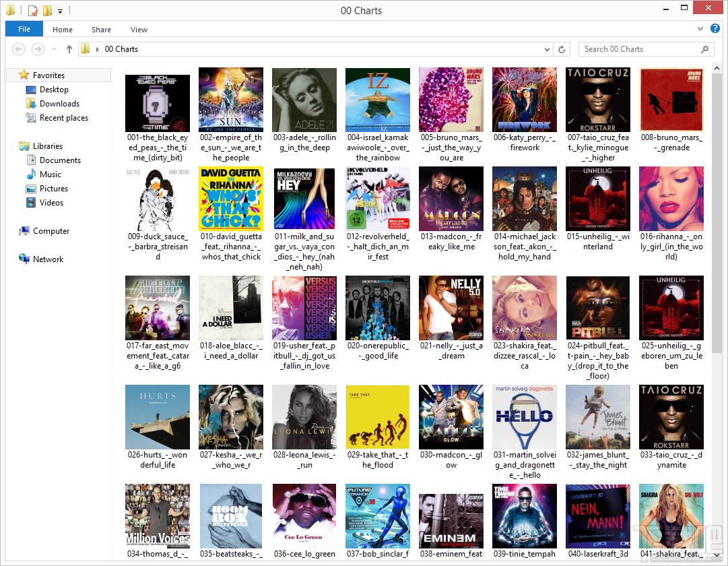Screen dimensions: 728x566
Task: Select Computer in the navigation pane
Action: (x=51, y=231)
